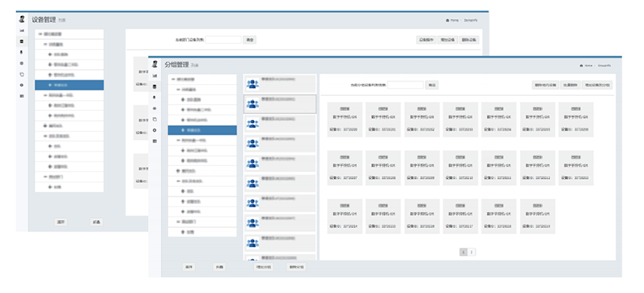Open chart statistics icon in 分组管理 sidebar

click(155, 76)
